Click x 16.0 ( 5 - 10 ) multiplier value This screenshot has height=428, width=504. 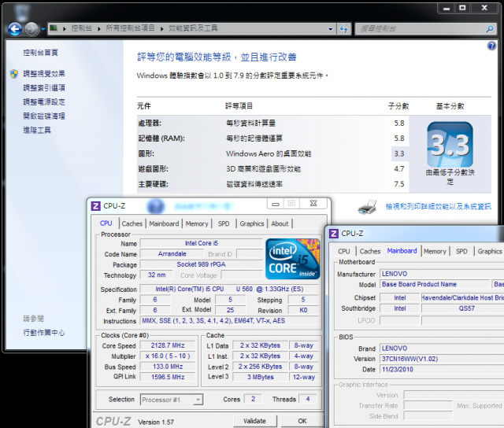pos(168,356)
